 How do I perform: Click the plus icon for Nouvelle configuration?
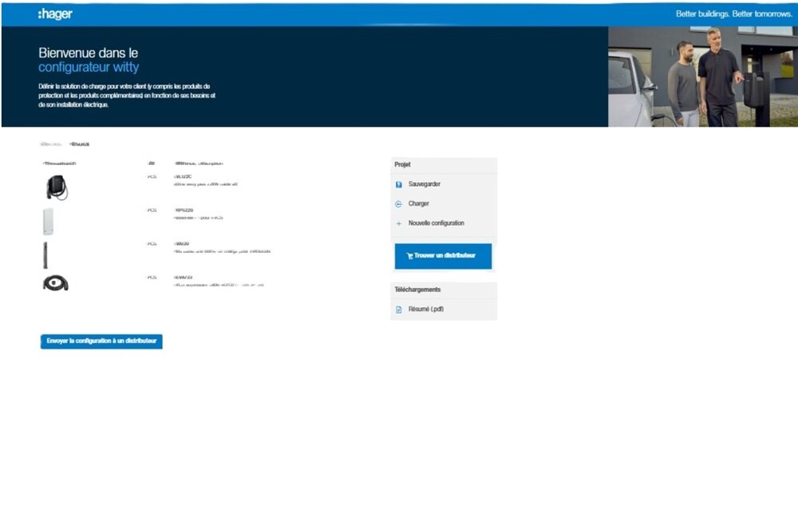tap(398, 223)
